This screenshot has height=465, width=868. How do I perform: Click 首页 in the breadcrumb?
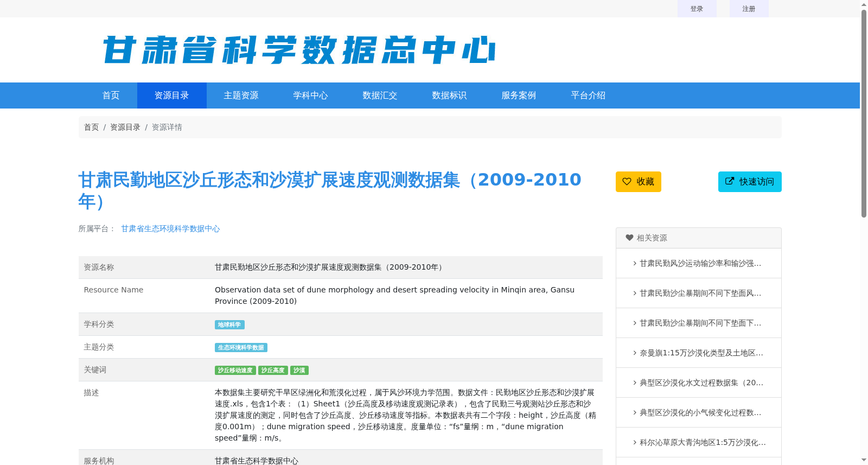[91, 127]
